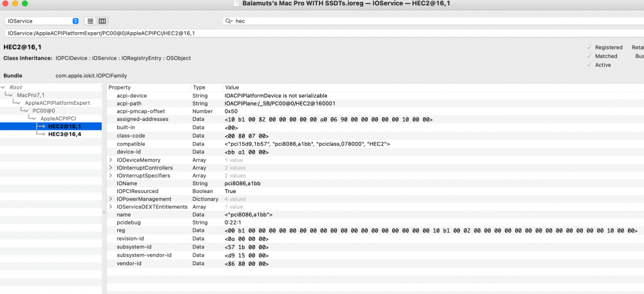Select the pcidebug property row
644x294 pixels.
coord(375,222)
